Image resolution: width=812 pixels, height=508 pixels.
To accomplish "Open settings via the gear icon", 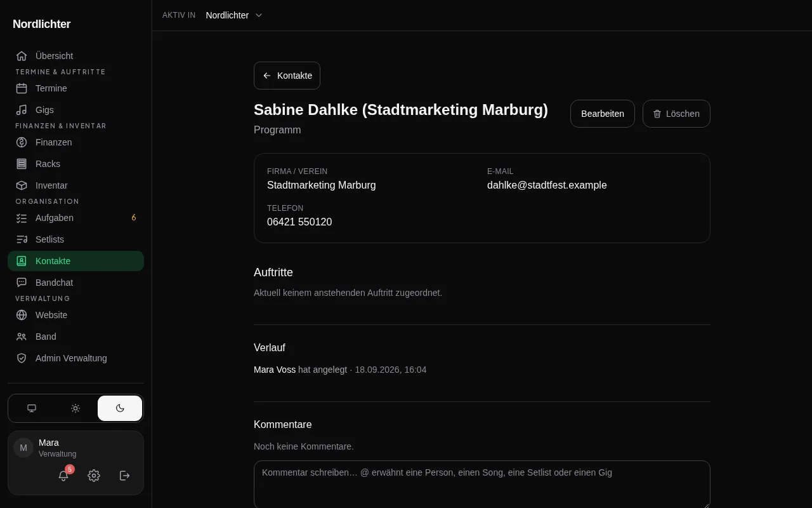I will (94, 476).
